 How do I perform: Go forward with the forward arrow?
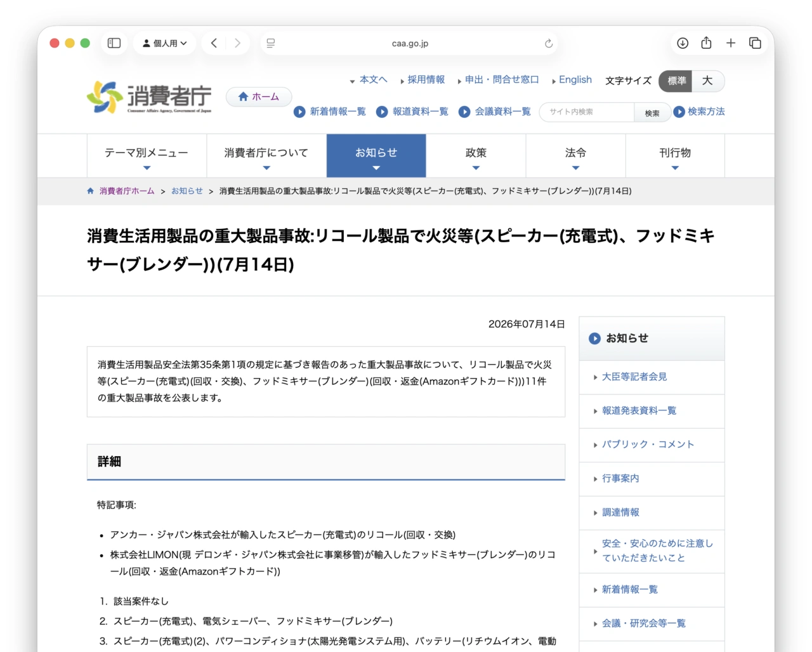coord(237,43)
